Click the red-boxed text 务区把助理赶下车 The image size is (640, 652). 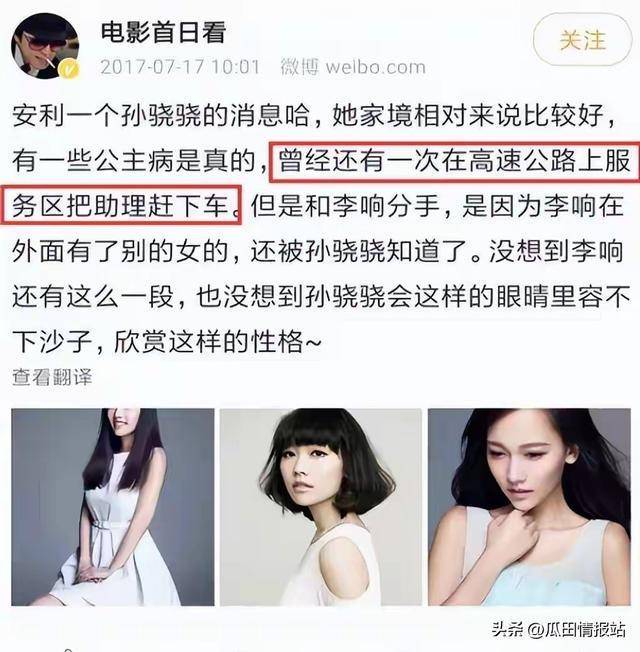pos(120,207)
